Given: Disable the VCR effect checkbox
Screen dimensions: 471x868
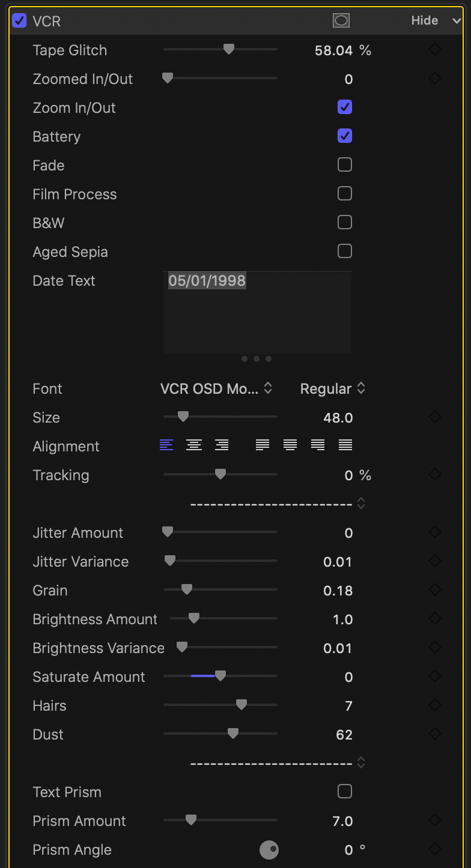Looking at the screenshot, I should point(19,21).
